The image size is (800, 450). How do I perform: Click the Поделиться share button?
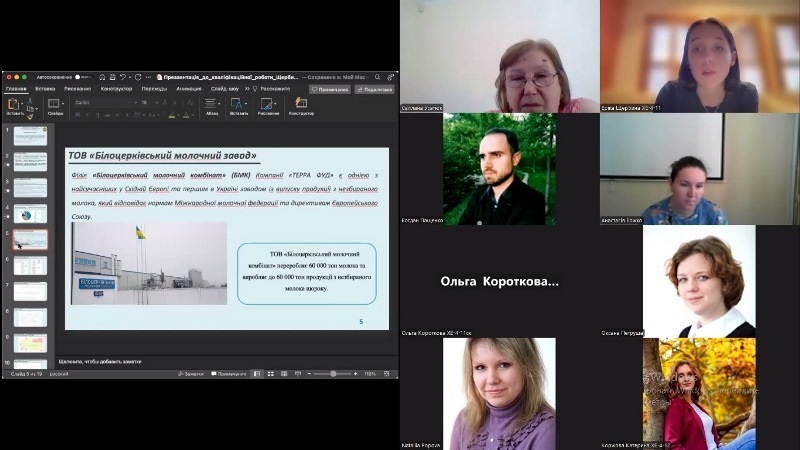coord(374,89)
